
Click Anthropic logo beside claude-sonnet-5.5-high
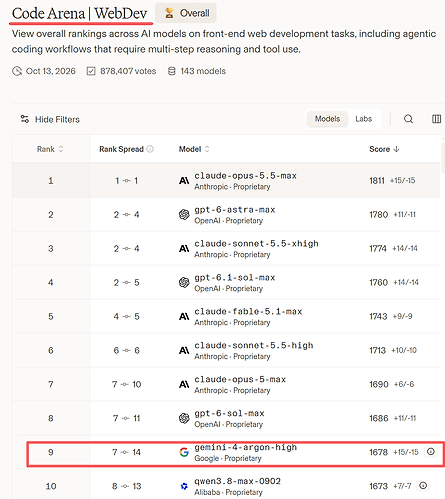(x=184, y=351)
